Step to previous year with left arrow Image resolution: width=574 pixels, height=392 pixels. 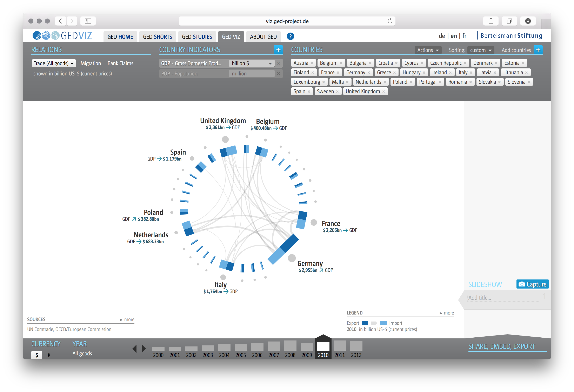click(135, 349)
